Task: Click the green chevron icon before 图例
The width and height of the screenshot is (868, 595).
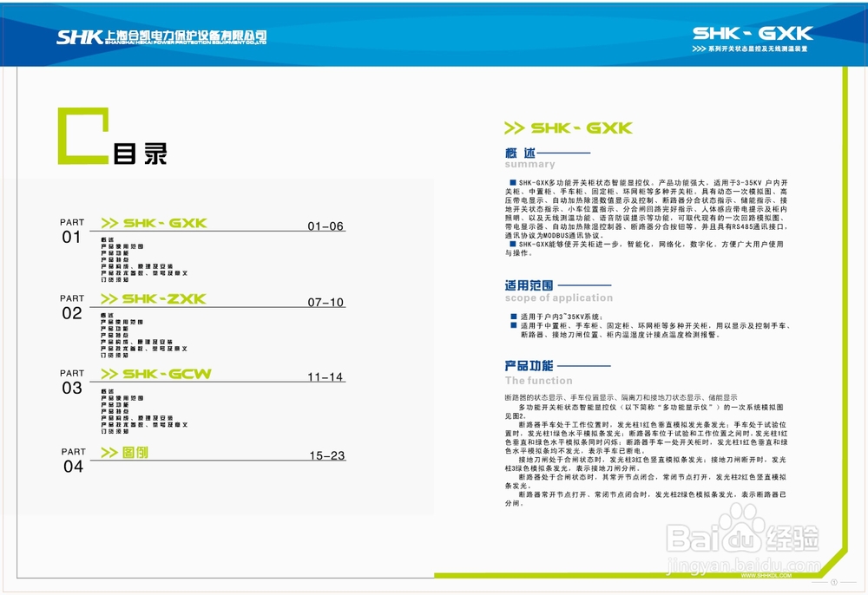Action: 109,451
